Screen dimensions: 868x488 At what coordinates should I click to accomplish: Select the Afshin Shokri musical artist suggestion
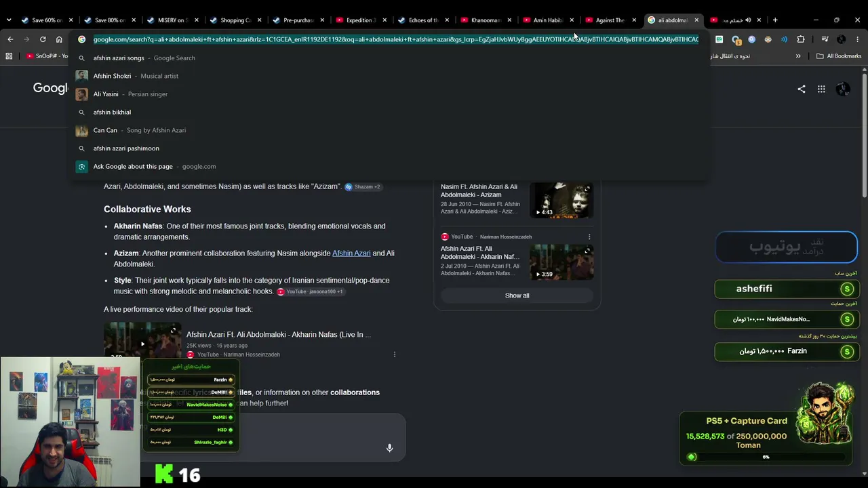pos(390,76)
